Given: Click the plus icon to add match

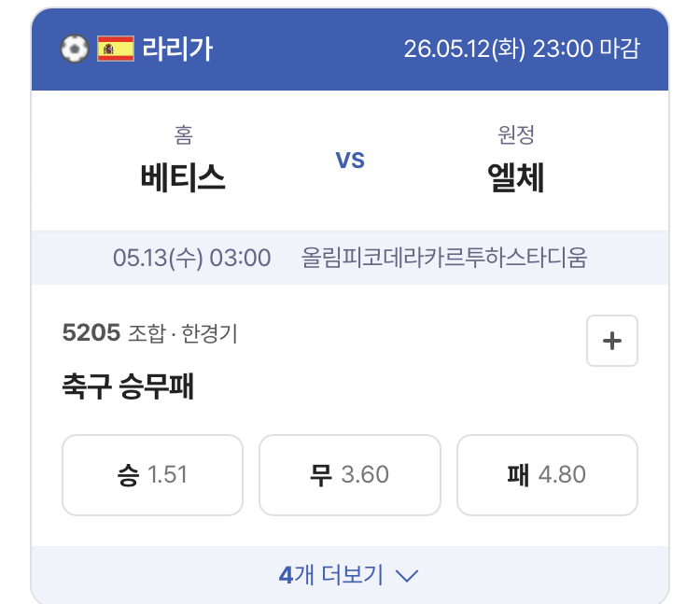Looking at the screenshot, I should click(x=611, y=341).
